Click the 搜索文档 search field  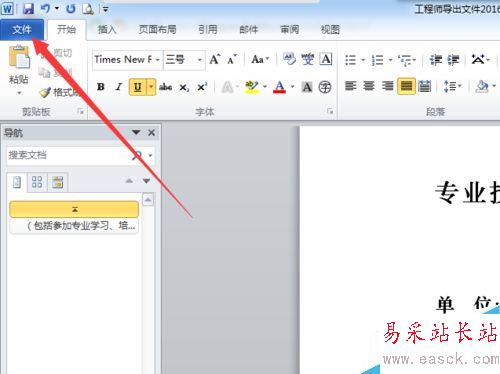68,155
